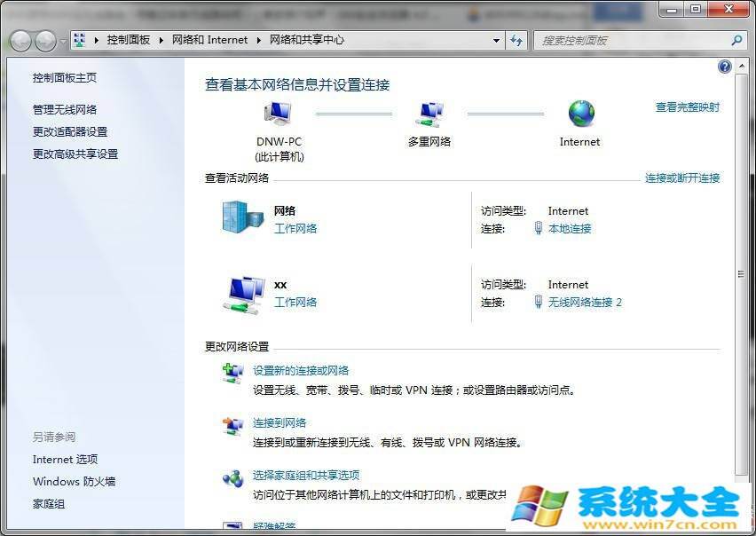This screenshot has height=536, width=756.
Task: Click the address bar control panel icon
Action: (x=80, y=40)
